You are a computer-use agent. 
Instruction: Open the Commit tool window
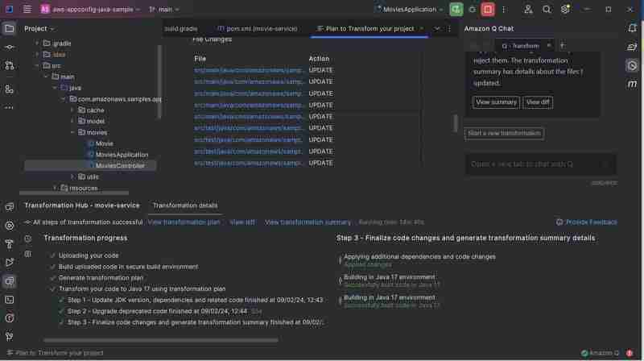10,48
